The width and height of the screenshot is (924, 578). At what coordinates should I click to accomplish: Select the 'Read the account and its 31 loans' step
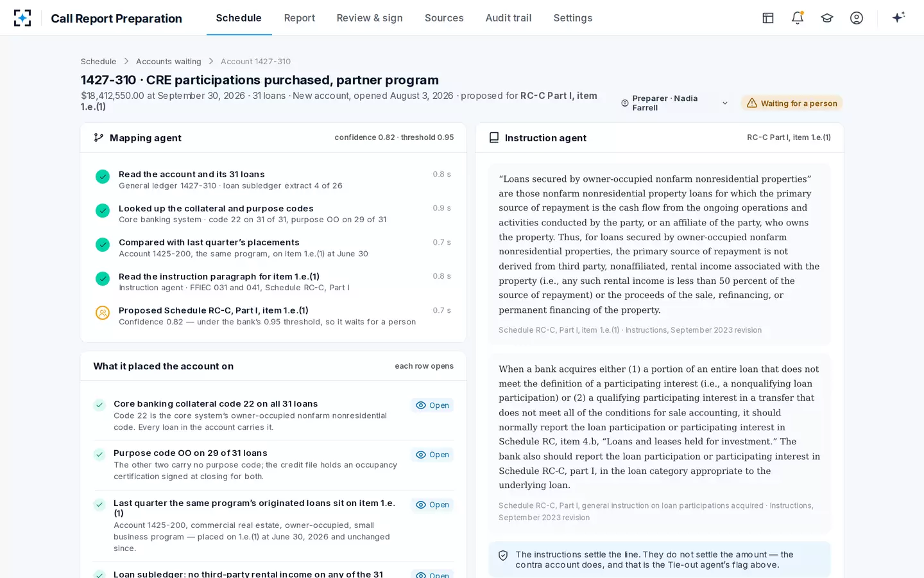click(x=273, y=180)
